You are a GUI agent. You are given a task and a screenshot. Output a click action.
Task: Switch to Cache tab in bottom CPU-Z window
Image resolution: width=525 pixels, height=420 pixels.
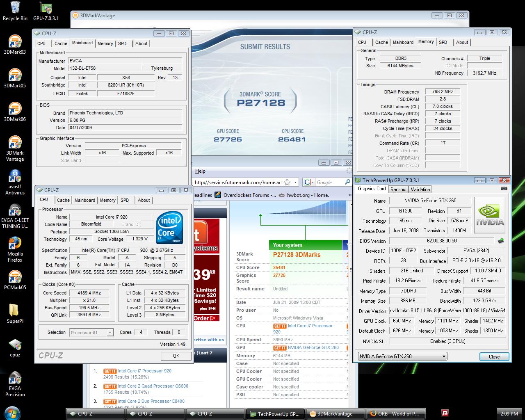point(63,200)
